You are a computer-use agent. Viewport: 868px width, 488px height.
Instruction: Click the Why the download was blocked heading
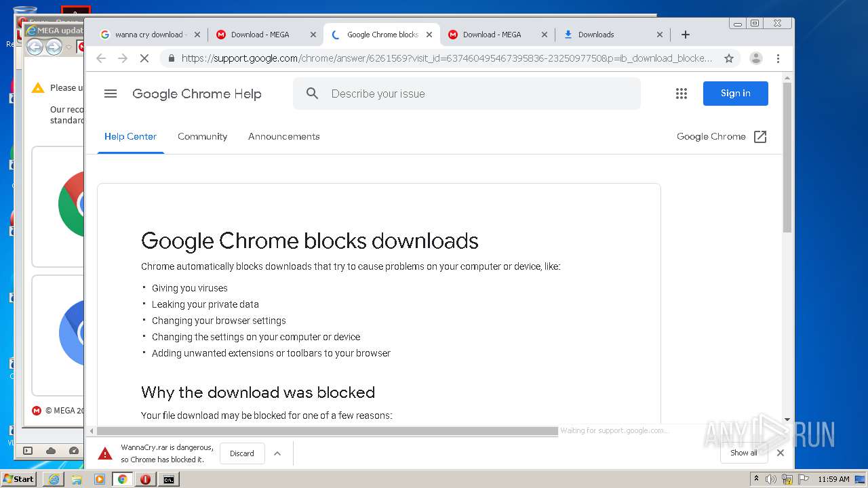click(x=258, y=392)
